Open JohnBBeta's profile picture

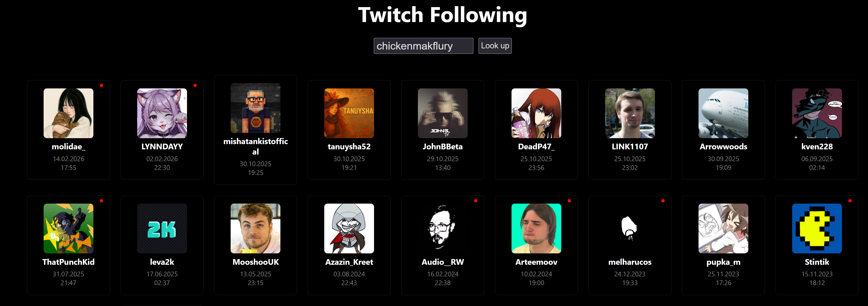tap(443, 113)
